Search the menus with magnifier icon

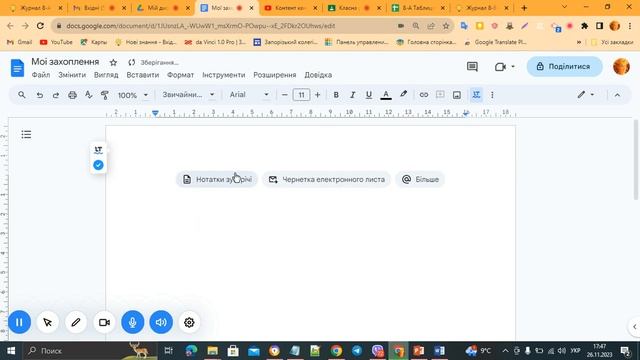22,95
